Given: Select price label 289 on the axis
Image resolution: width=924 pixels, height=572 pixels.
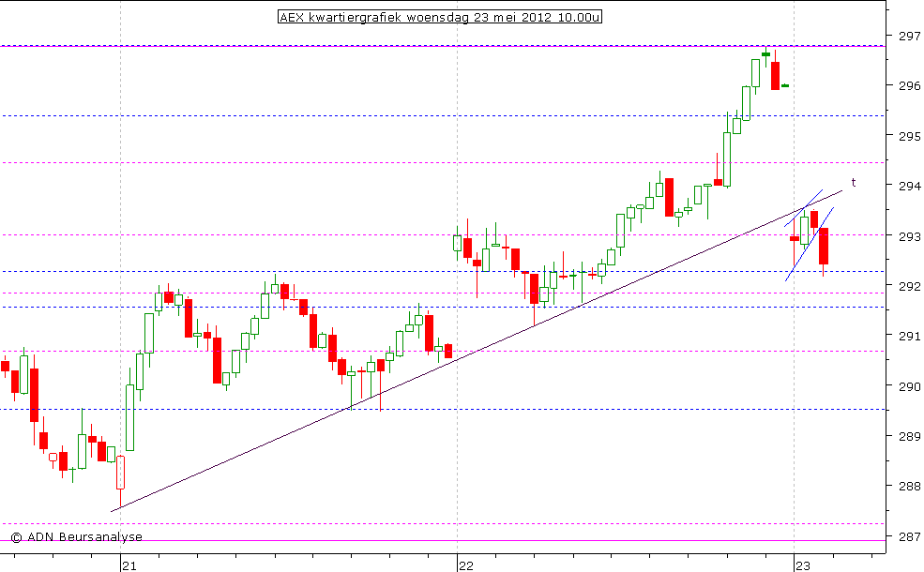Looking at the screenshot, I should click(x=909, y=437).
